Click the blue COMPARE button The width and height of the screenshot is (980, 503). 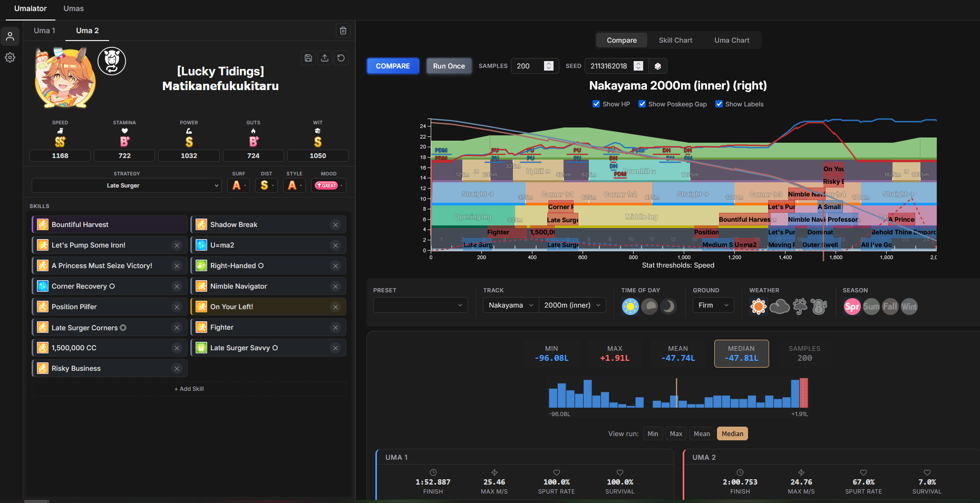(393, 66)
